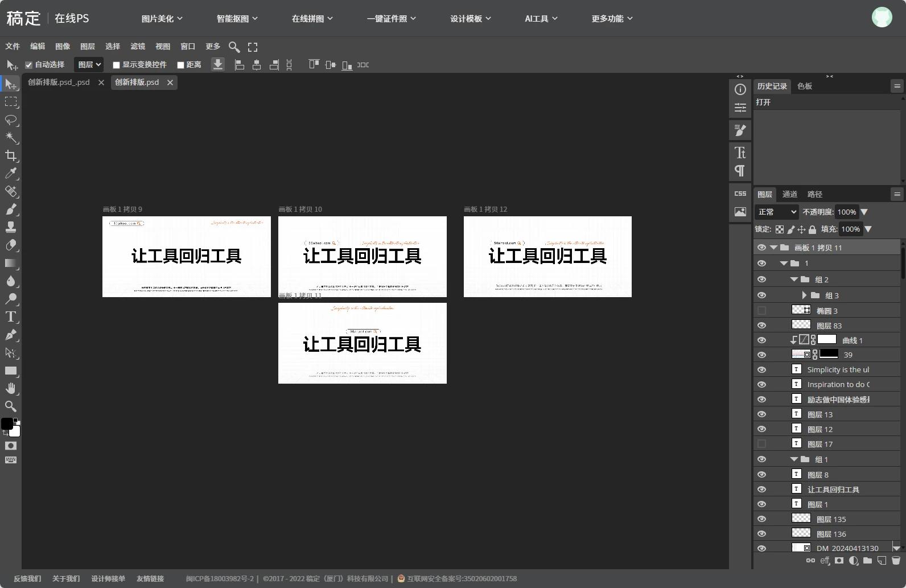Expand the 组 3 folder

click(x=804, y=295)
